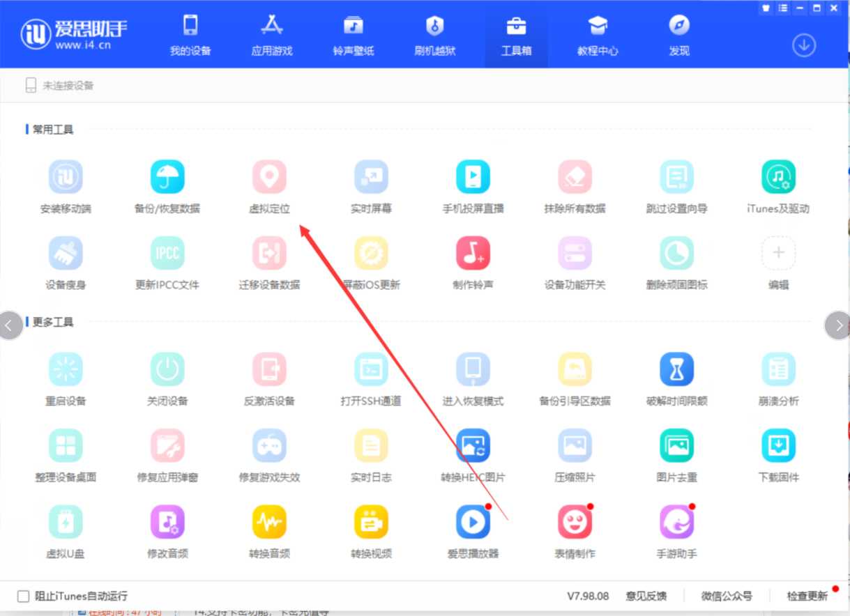The image size is (850, 616).
Task: Open 制作铃声 music icon
Action: click(x=473, y=253)
